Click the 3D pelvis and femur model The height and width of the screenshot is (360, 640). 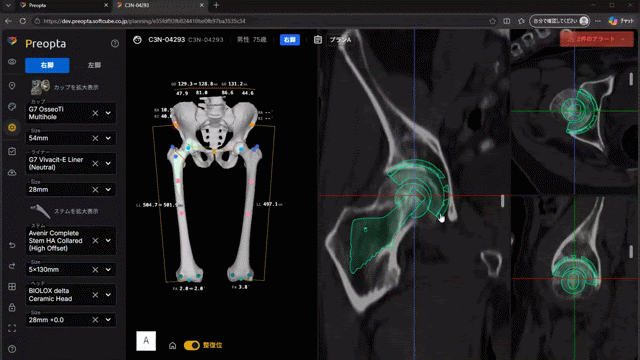click(x=214, y=190)
